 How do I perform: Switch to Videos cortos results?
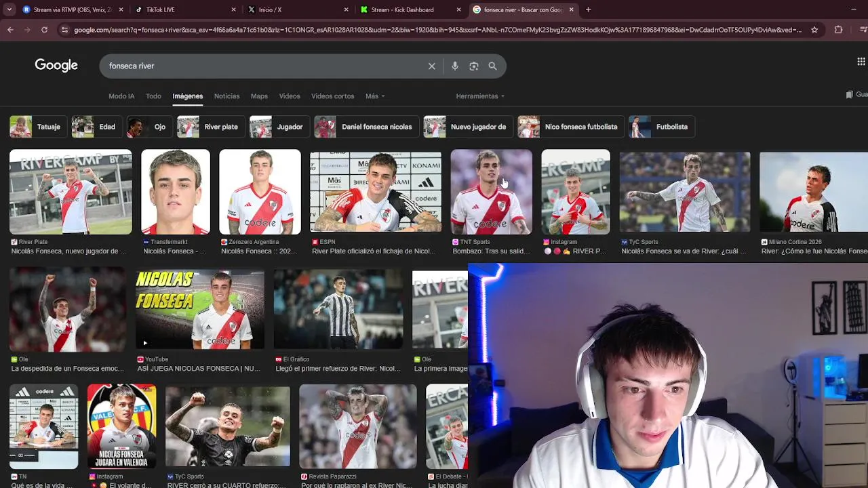(x=332, y=96)
